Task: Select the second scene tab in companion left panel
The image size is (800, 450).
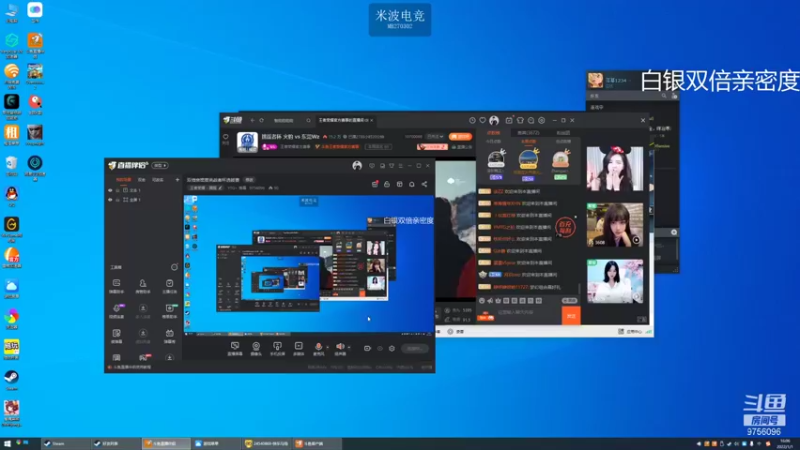Action: click(x=141, y=180)
